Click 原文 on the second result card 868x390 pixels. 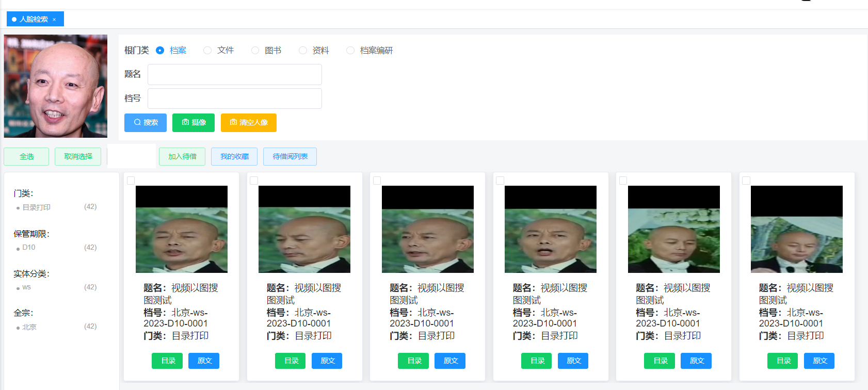pyautogui.click(x=327, y=361)
